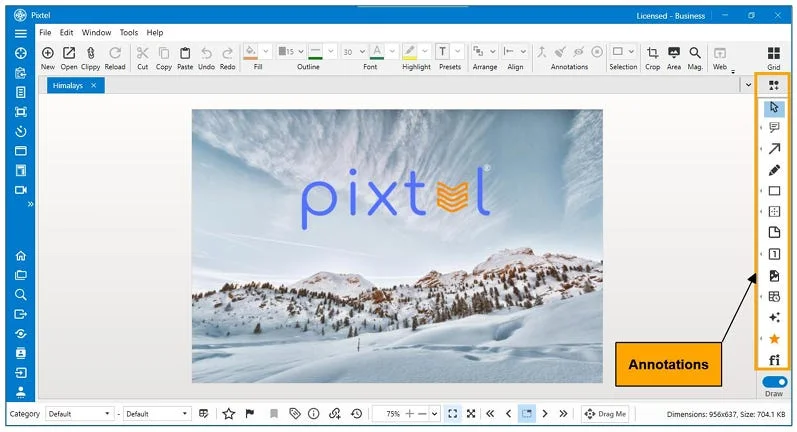
Task: Open the sidebar home icon
Action: pos(20,256)
